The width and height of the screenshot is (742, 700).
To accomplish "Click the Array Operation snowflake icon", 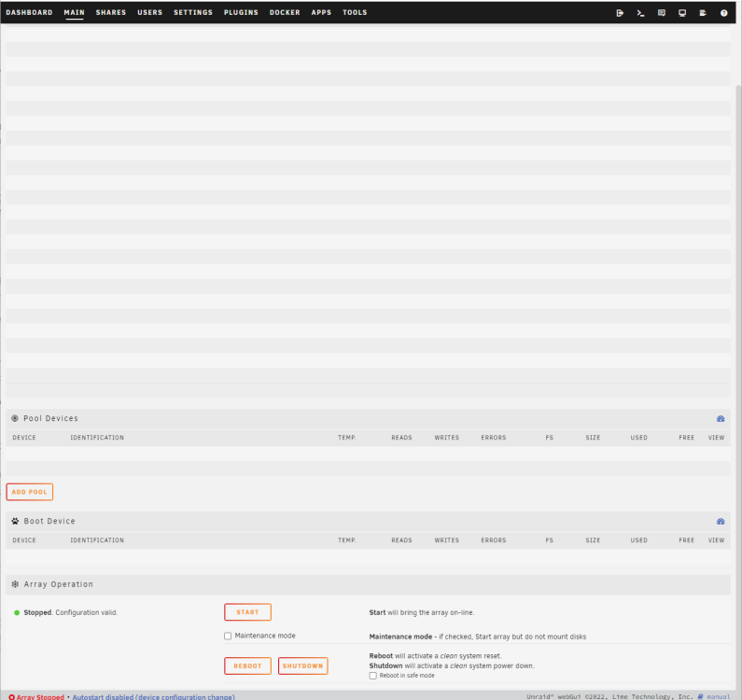I will [15, 584].
